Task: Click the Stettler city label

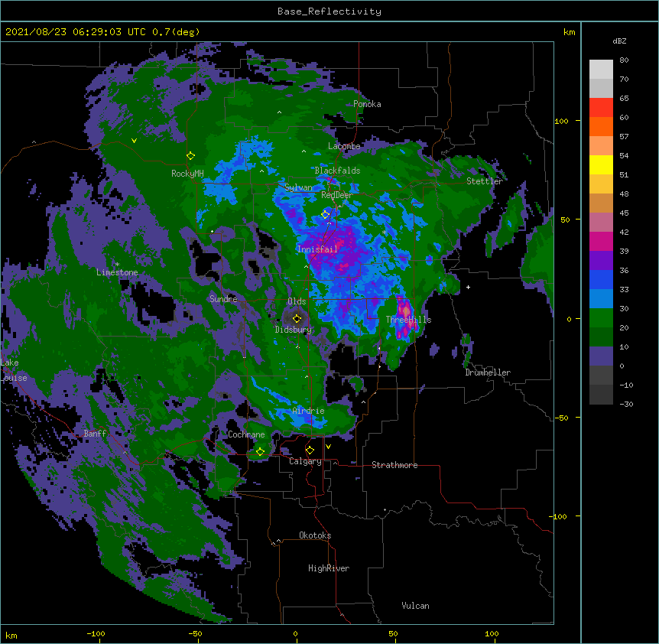Action: 485,181
